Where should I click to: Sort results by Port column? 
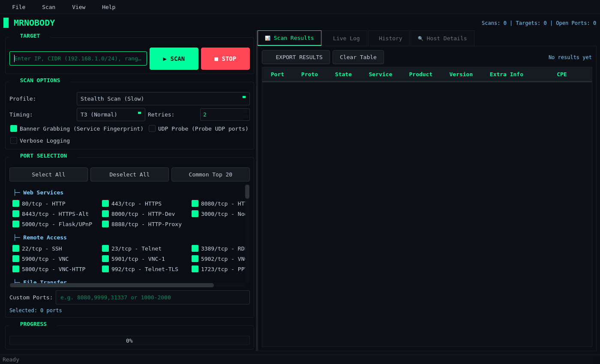277,74
